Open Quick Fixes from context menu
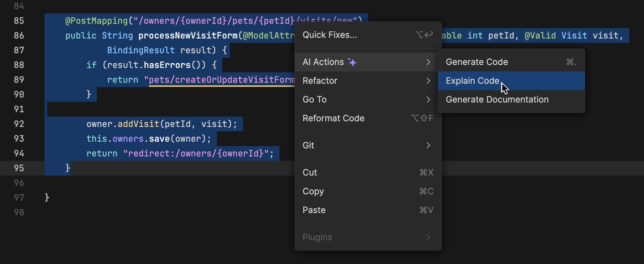 pyautogui.click(x=330, y=35)
